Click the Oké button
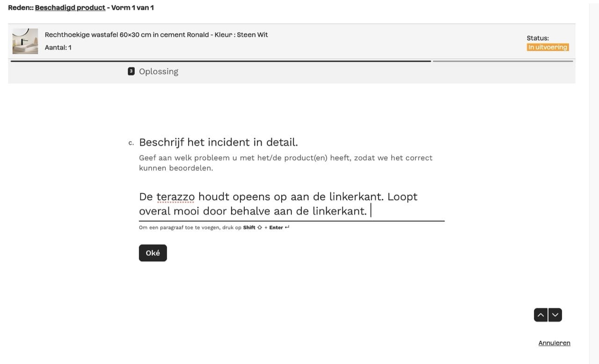The height and width of the screenshot is (364, 599). pyautogui.click(x=153, y=253)
